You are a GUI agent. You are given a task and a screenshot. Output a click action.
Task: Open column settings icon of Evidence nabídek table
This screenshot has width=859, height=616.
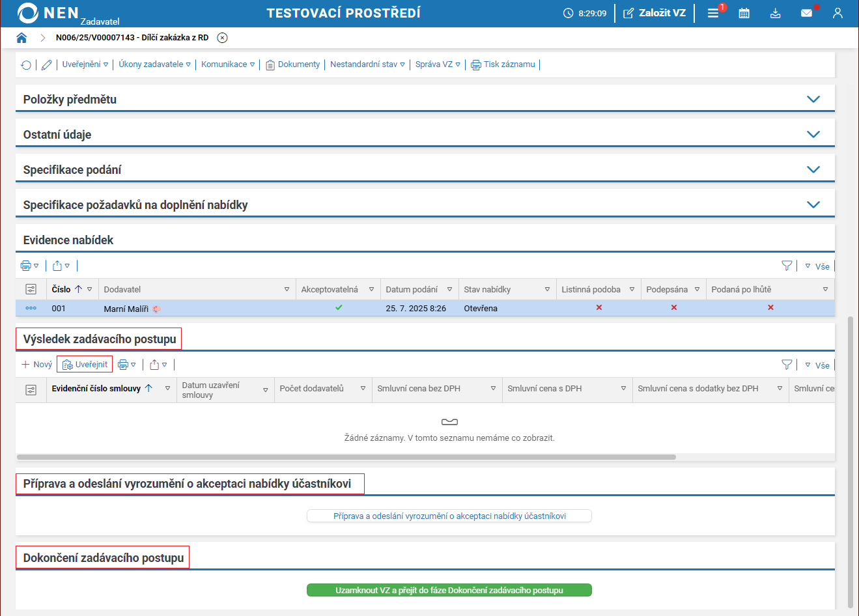(x=31, y=289)
